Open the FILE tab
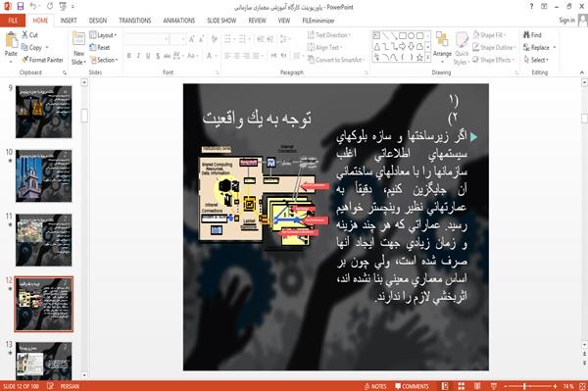Viewport: 588px width, 391px height. coord(13,21)
